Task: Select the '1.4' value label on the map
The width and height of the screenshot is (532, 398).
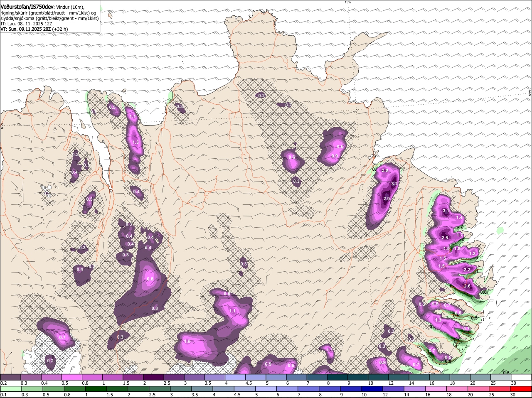Action: point(459,217)
